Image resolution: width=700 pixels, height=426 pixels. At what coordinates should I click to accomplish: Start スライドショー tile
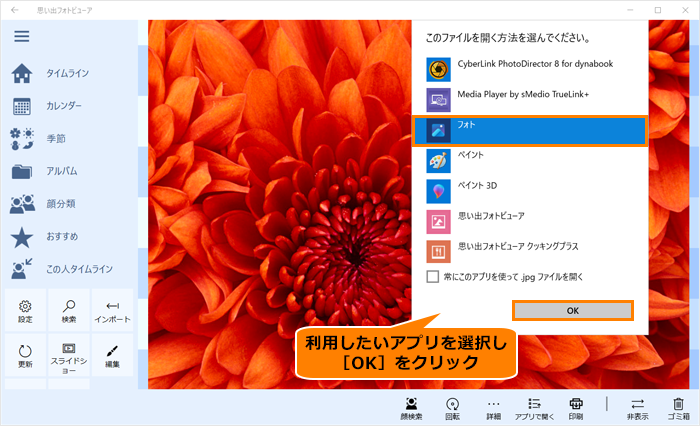[69, 355]
